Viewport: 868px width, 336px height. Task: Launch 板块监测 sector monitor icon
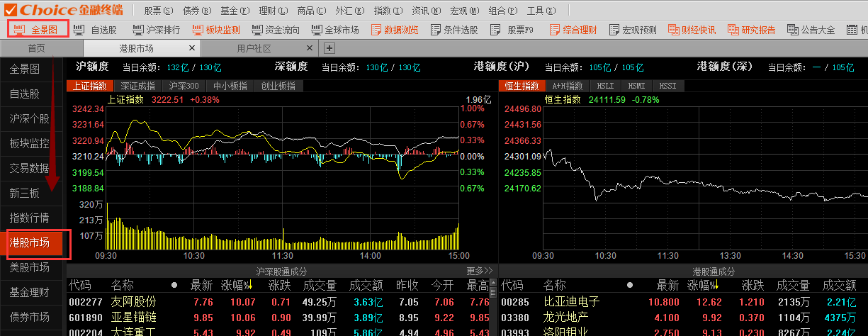[x=215, y=30]
